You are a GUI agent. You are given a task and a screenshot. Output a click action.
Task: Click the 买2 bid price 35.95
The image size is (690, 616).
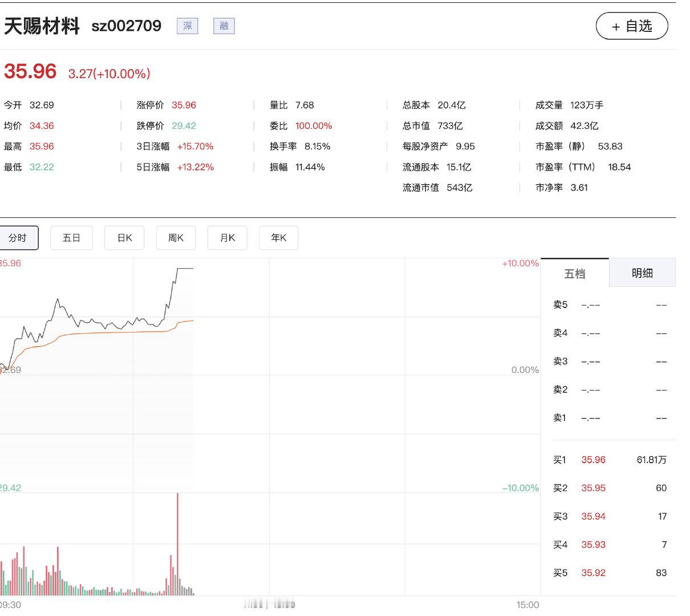click(593, 488)
